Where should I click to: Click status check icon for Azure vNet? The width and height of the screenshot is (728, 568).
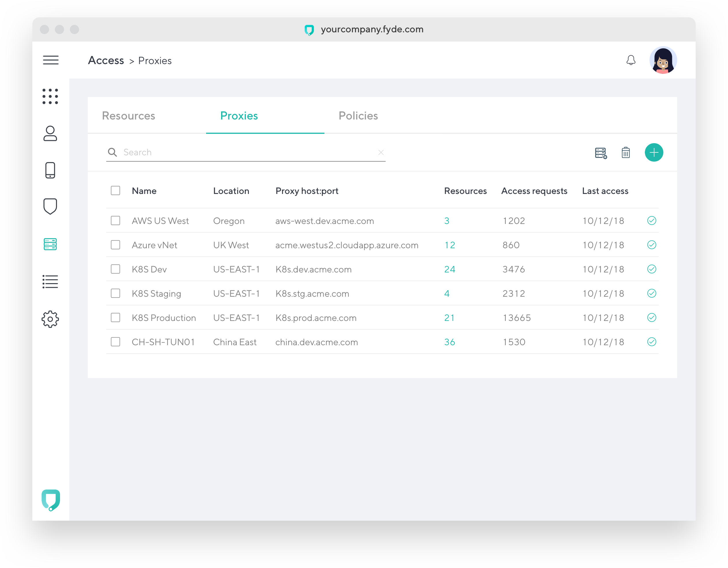pyautogui.click(x=652, y=245)
